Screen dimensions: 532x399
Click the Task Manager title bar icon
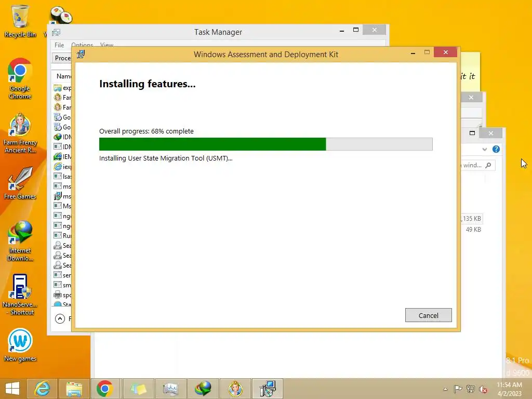click(56, 32)
